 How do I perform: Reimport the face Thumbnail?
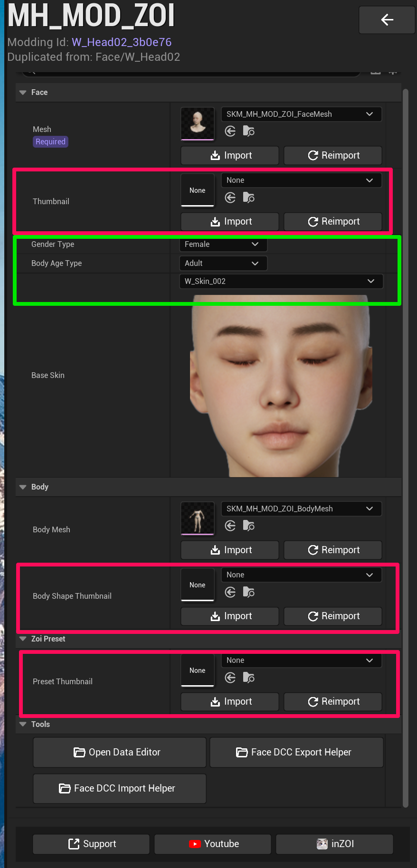(x=333, y=222)
